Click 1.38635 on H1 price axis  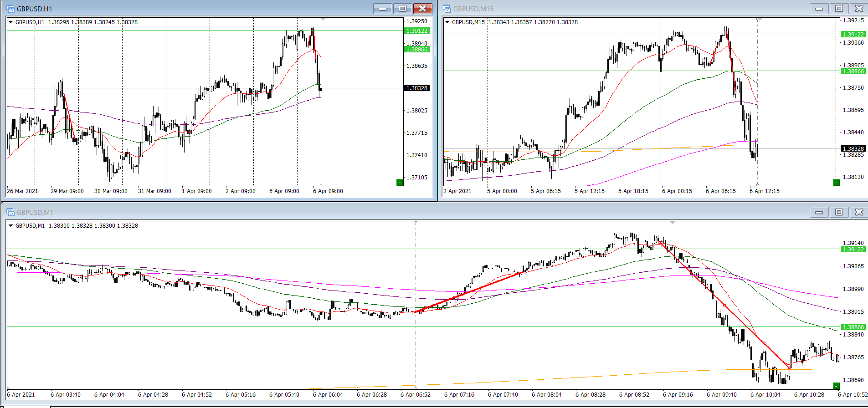(417, 66)
